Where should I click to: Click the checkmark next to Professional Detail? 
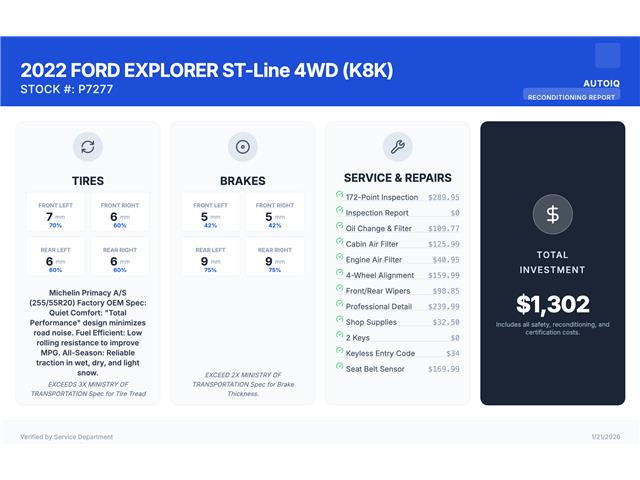(340, 306)
